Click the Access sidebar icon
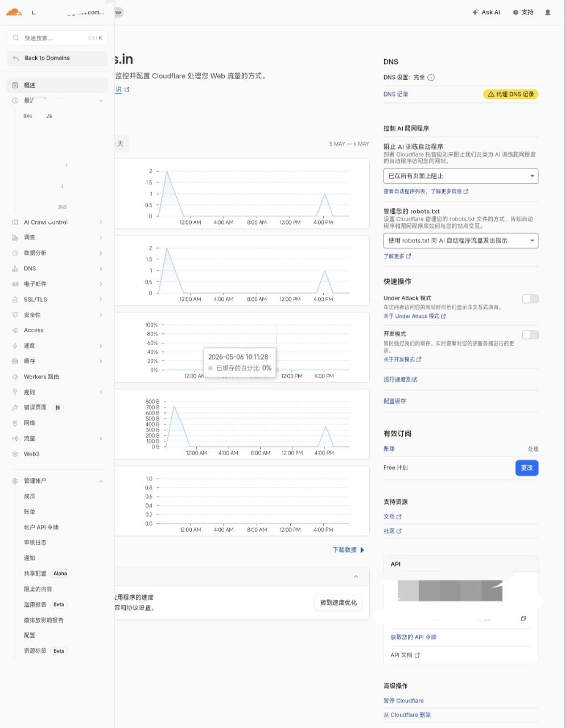The width and height of the screenshot is (565, 728). coord(15,330)
